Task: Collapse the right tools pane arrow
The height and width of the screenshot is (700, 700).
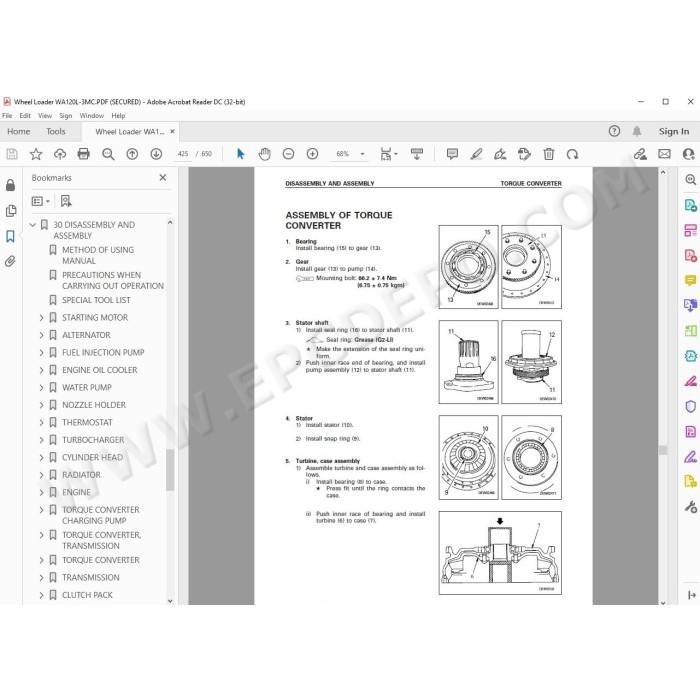Action: click(692, 595)
